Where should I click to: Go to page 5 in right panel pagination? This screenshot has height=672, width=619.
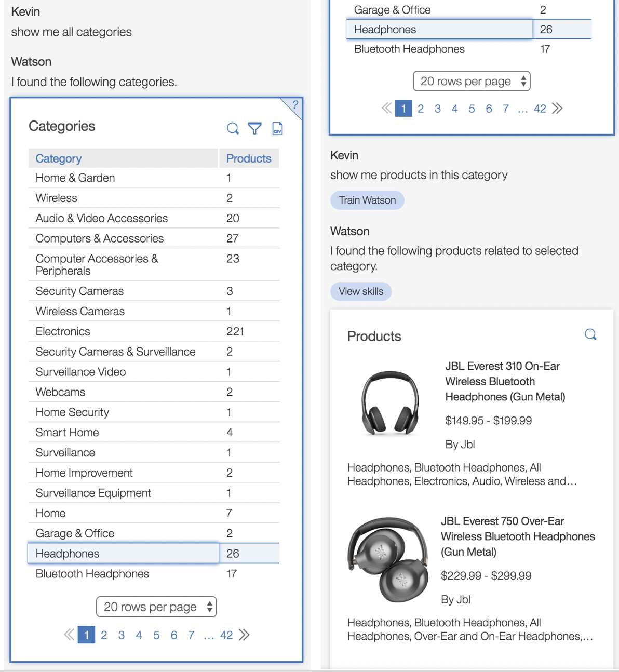click(x=472, y=109)
